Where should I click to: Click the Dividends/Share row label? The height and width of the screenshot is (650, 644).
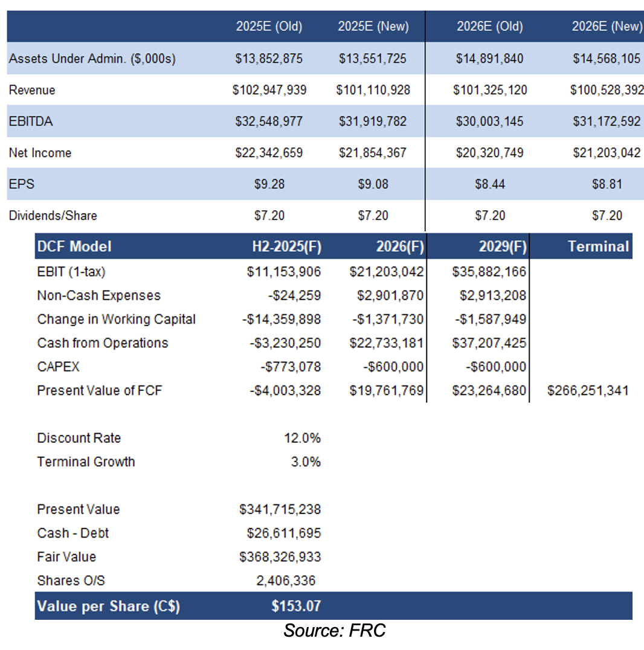[53, 216]
